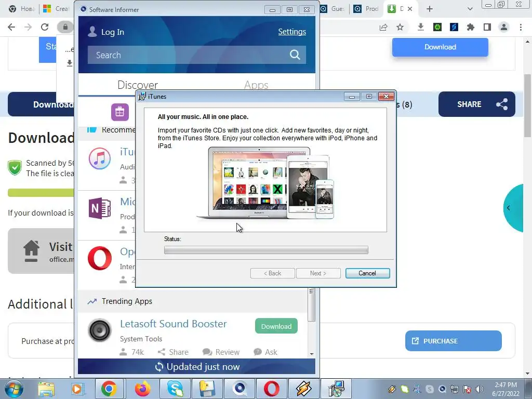
Task: Click the iTunes installer Status progress bar
Action: tap(266, 250)
